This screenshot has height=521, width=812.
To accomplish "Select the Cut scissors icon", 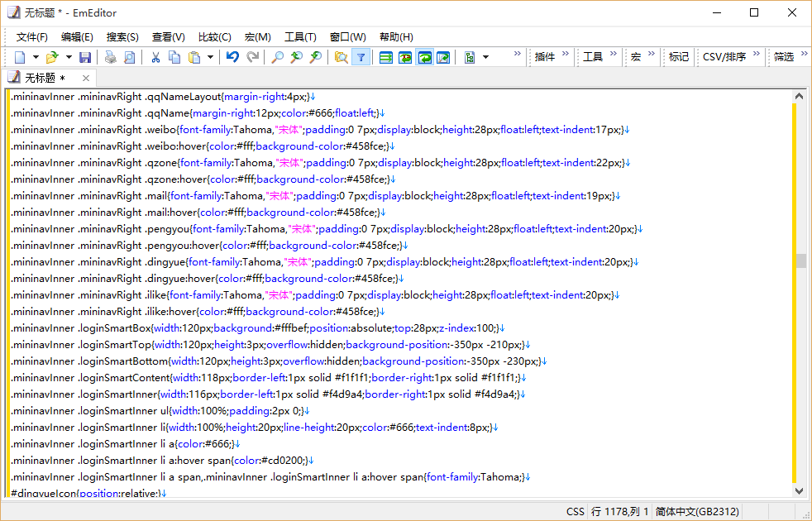I will tap(155, 57).
